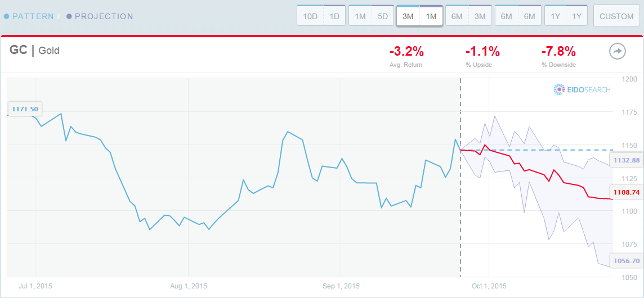Viewport: 644px width, 298px height.
Task: Select the 1Y / 1Y range button
Action: [566, 16]
